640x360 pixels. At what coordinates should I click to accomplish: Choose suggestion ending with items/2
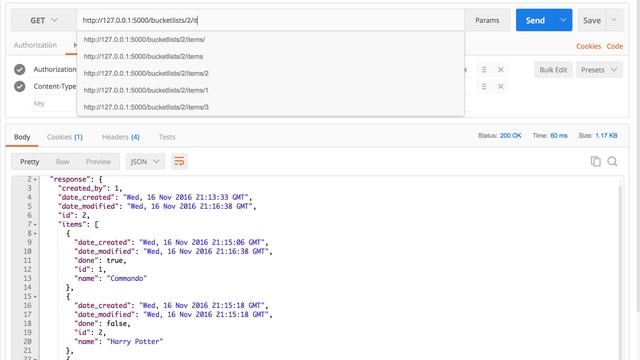(x=270, y=73)
